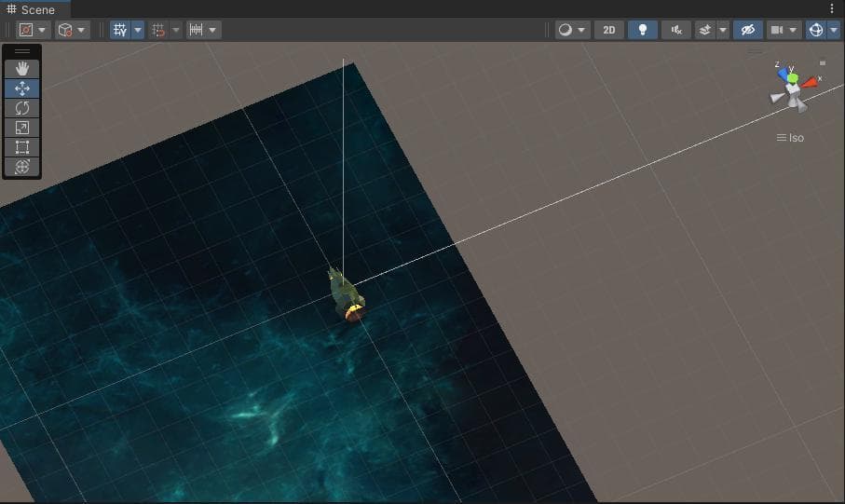Click the draw mode sphere icon
The image size is (845, 504).
coord(565,30)
